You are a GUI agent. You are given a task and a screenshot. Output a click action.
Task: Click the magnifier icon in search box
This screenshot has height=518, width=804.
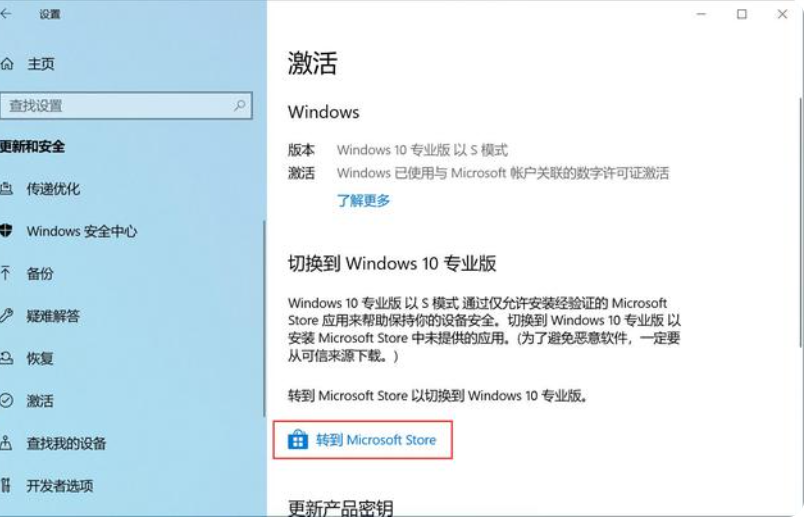click(x=239, y=106)
